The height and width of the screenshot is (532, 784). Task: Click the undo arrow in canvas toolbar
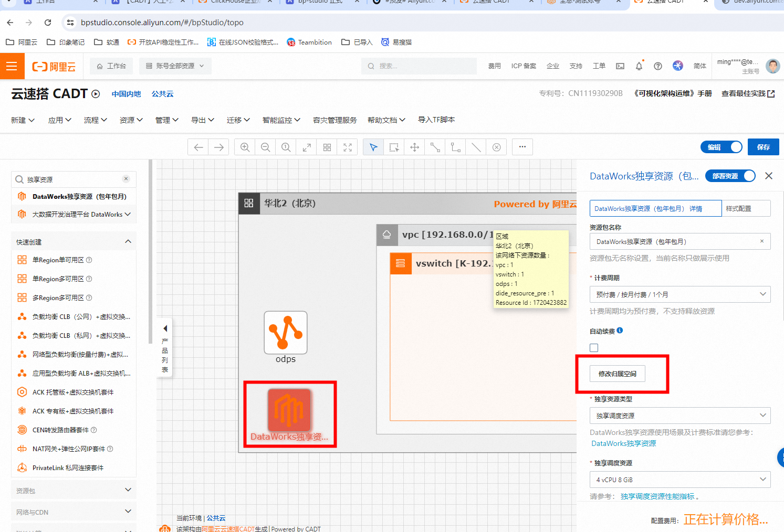coord(198,147)
